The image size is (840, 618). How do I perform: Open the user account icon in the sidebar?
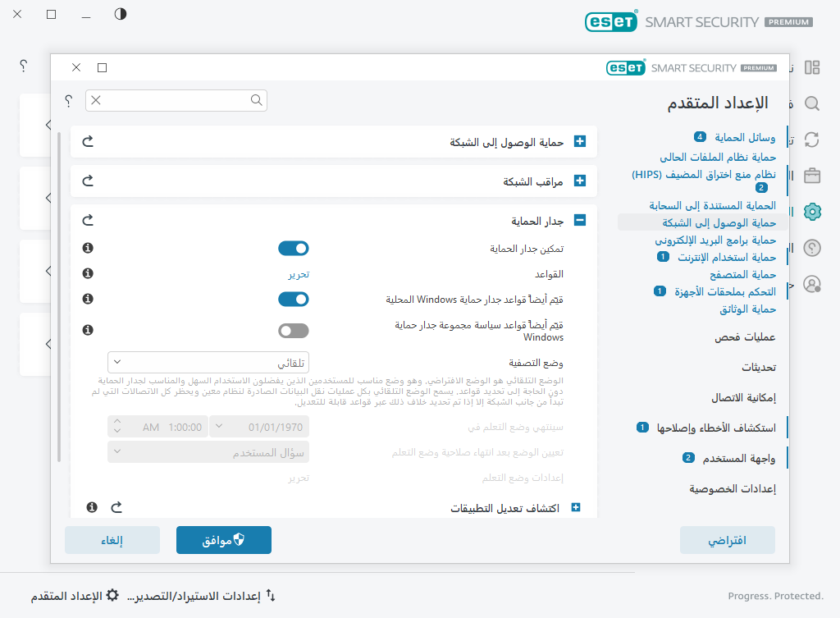point(810,283)
